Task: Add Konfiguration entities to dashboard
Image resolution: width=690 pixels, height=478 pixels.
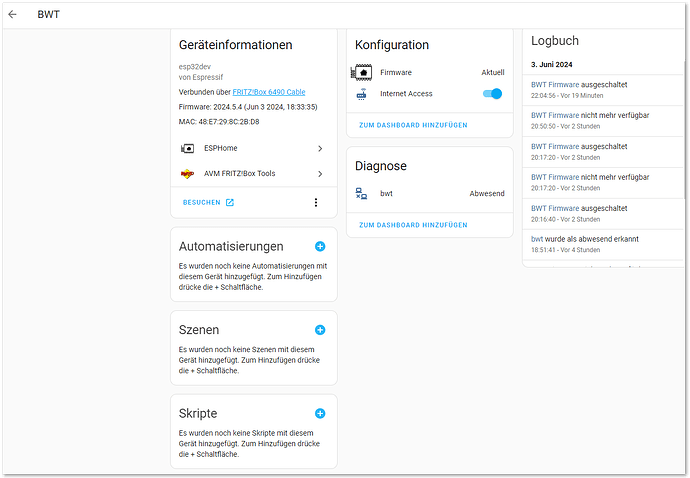Action: (412, 126)
